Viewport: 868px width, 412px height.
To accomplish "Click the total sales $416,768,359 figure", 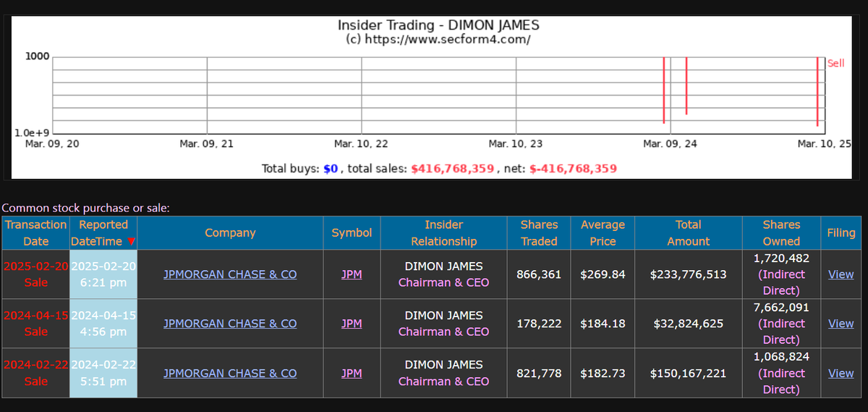I will [x=453, y=169].
